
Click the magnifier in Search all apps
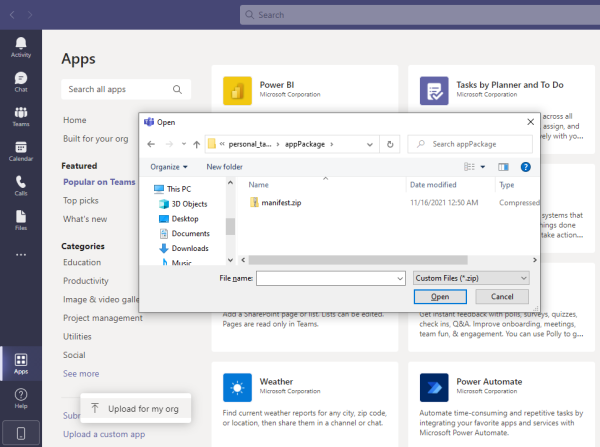click(x=177, y=89)
